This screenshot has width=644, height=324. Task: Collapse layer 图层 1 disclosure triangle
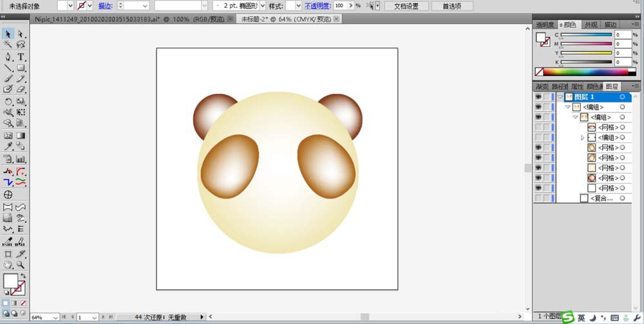tap(560, 97)
